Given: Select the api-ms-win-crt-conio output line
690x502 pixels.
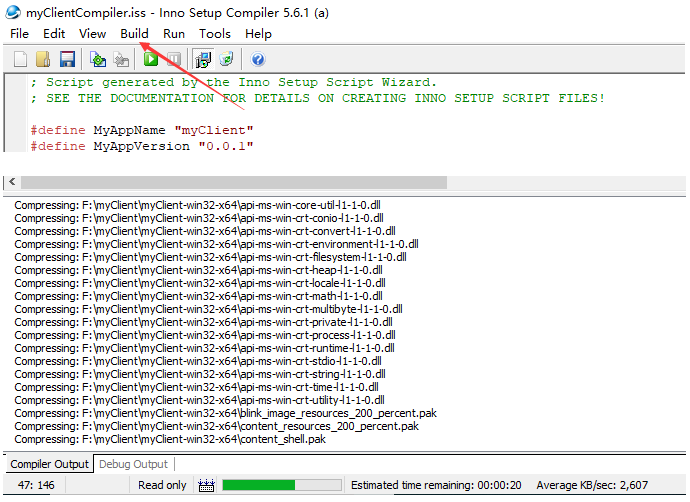Looking at the screenshot, I should 199,218.
